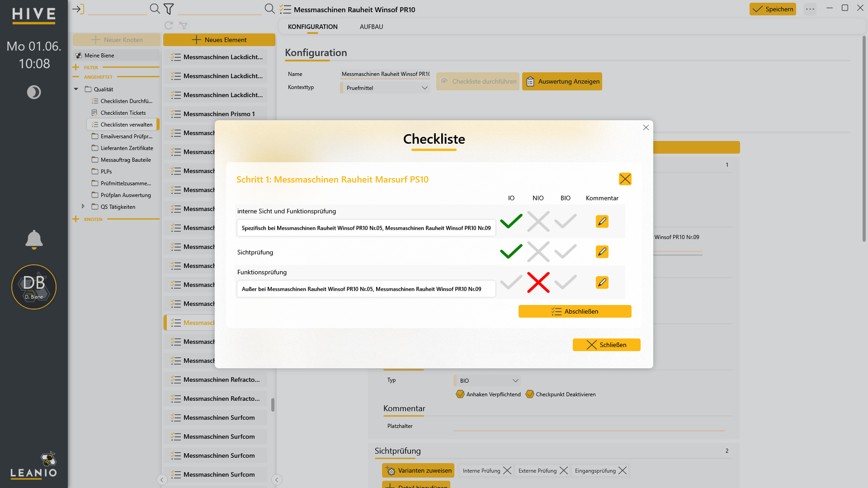Set Funktionsprüfung to IO
Screen dimensions: 868x488
[x=511, y=282]
